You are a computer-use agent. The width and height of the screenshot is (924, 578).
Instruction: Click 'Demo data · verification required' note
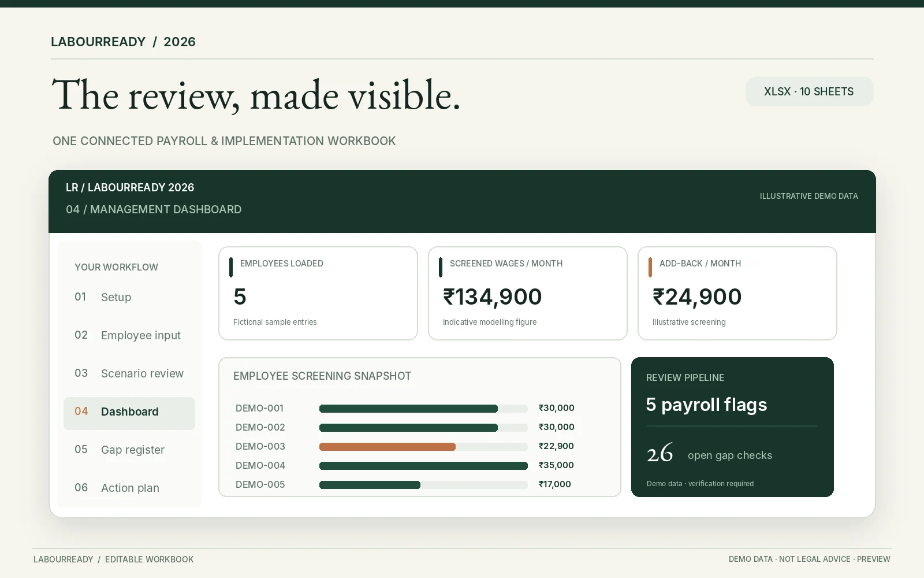tap(700, 483)
